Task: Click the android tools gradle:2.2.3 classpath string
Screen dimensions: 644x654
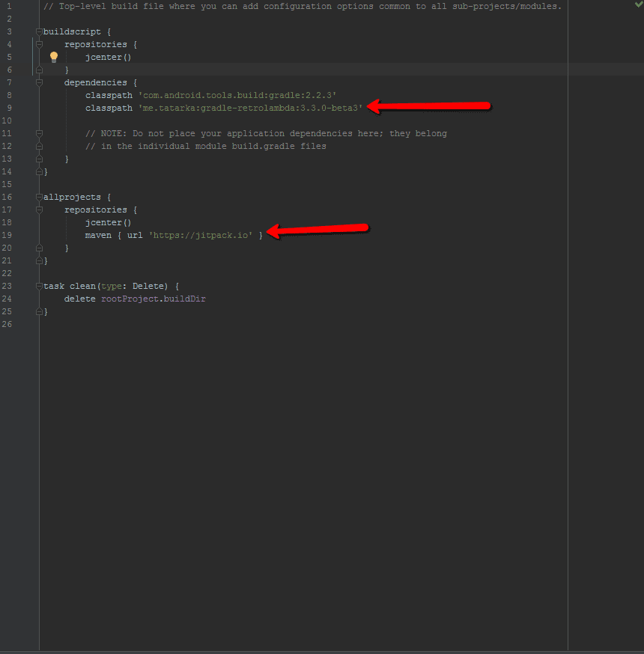Action: pyautogui.click(x=237, y=96)
